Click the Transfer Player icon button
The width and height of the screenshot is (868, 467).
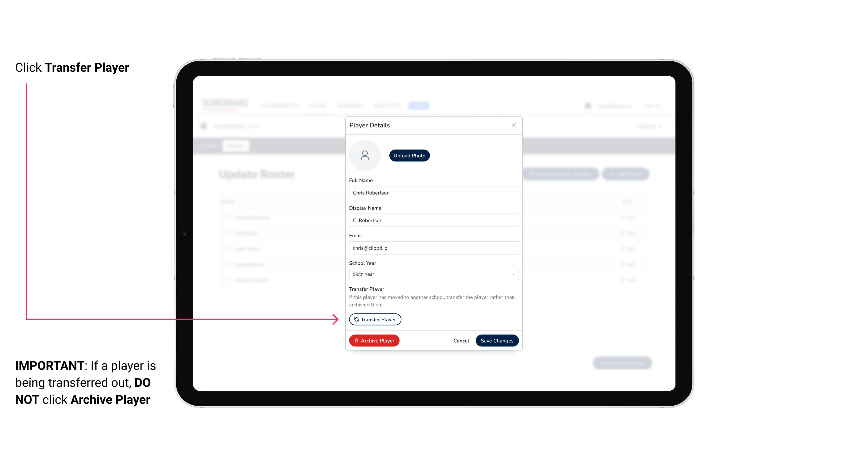[375, 319]
